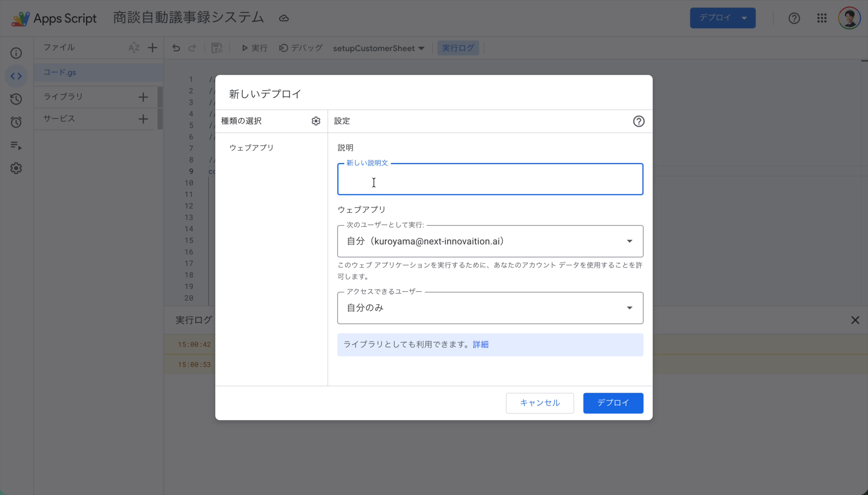Open the triggers panel via alarm icon
This screenshot has height=495, width=868.
click(16, 122)
